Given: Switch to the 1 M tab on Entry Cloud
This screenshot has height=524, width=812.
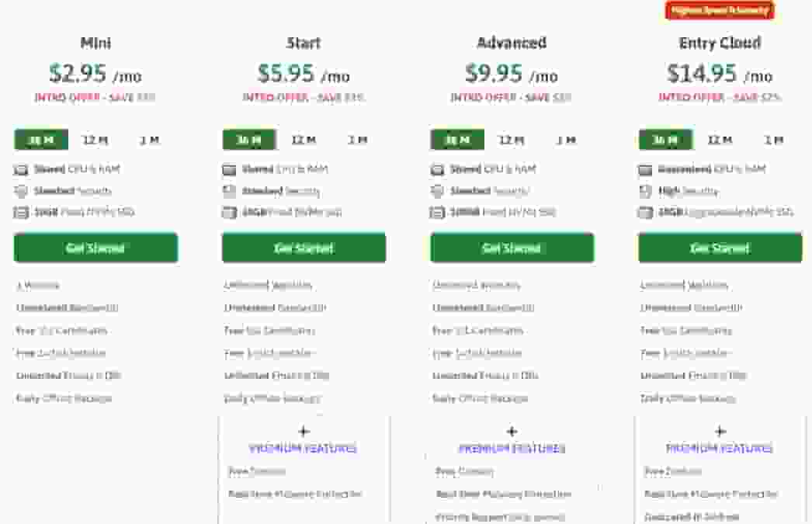Looking at the screenshot, I should 772,140.
